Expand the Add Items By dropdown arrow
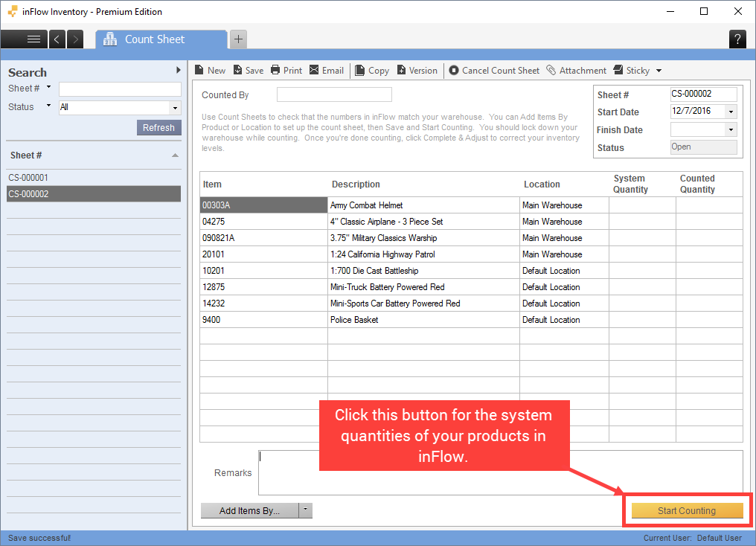The height and width of the screenshot is (546, 756). tap(306, 510)
